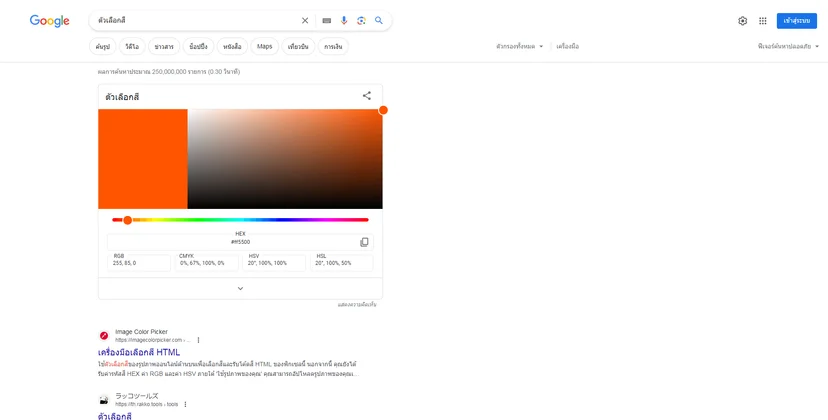828x420 pixels.
Task: Select the Maps filter tab
Action: point(265,46)
